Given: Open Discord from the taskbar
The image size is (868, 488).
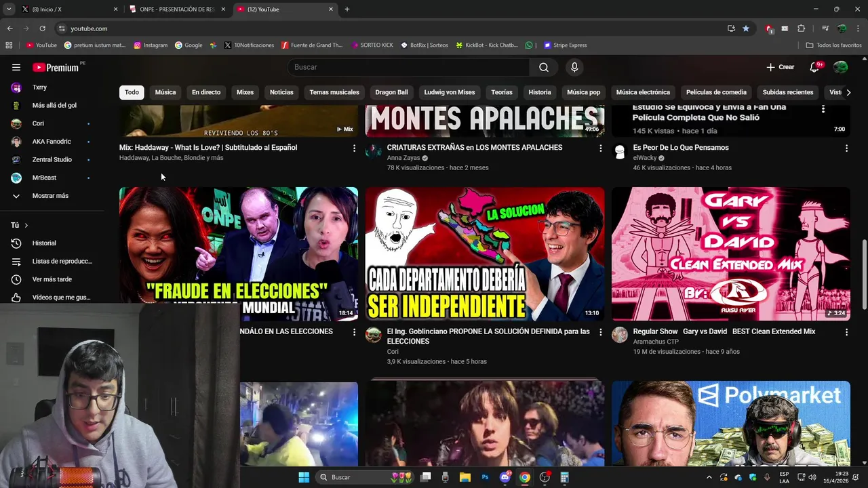Looking at the screenshot, I should [x=505, y=477].
